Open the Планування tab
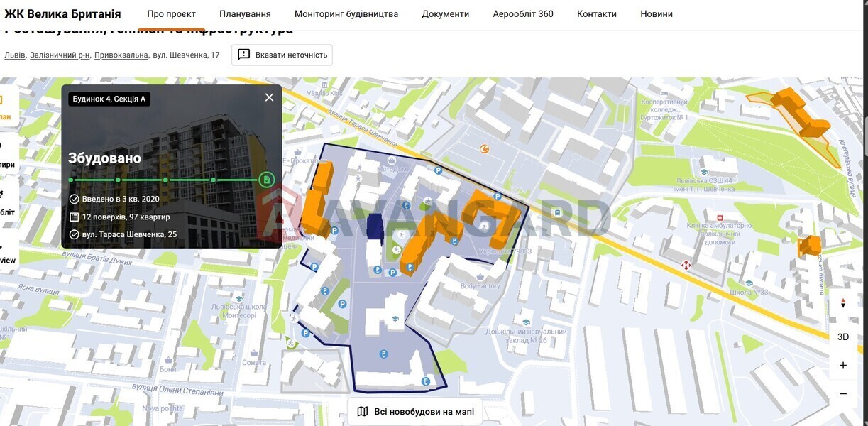The height and width of the screenshot is (426, 868). 245,14
